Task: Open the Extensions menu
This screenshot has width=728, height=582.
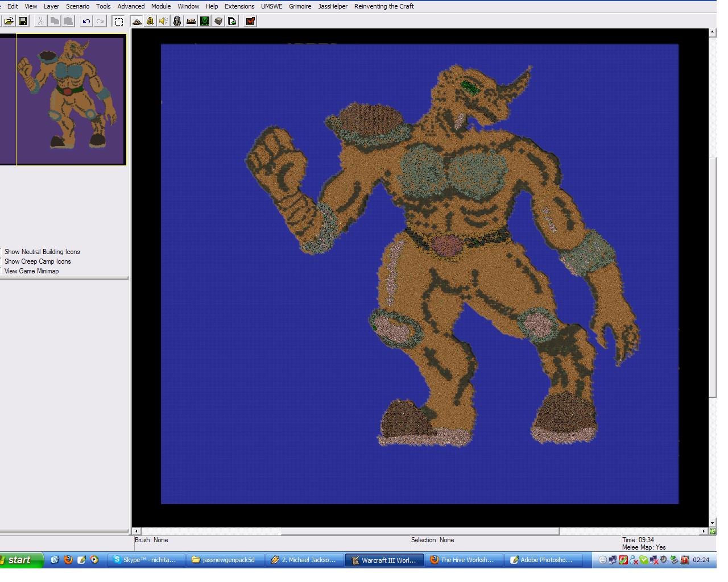Action: tap(239, 6)
